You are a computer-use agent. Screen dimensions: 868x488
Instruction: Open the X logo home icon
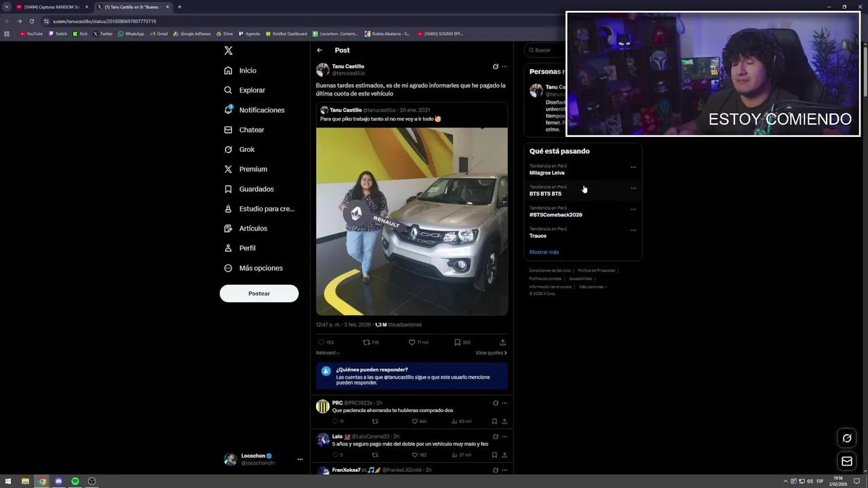(x=229, y=51)
